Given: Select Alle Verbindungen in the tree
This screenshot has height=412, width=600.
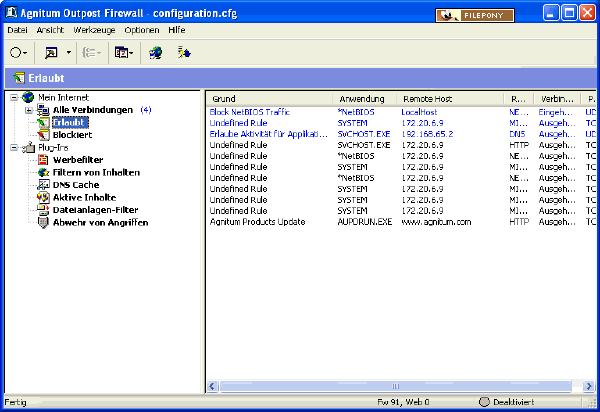Looking at the screenshot, I should pos(93,110).
